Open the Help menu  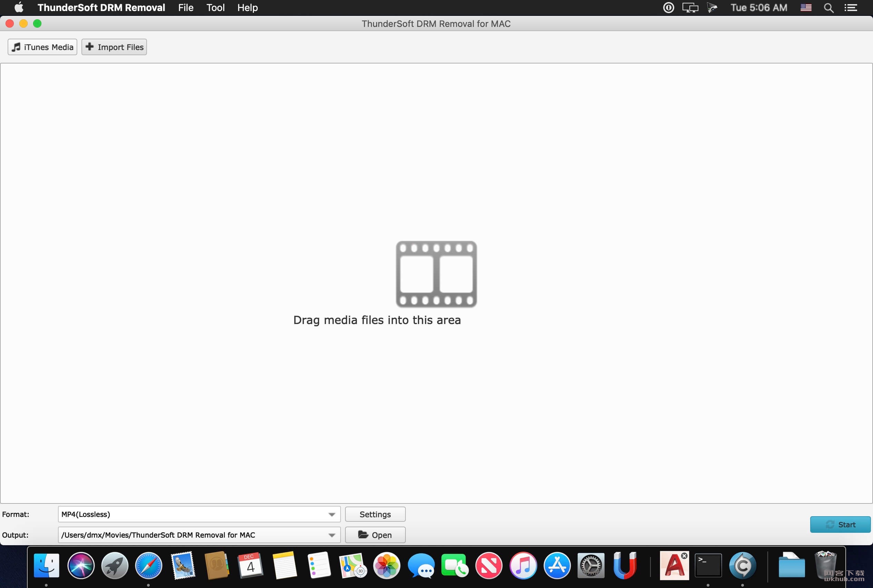point(247,8)
